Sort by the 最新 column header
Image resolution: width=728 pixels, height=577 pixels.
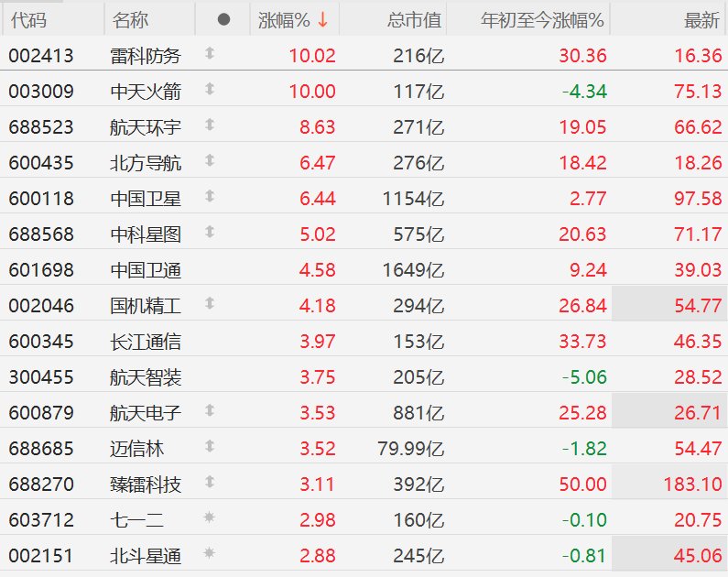point(701,20)
